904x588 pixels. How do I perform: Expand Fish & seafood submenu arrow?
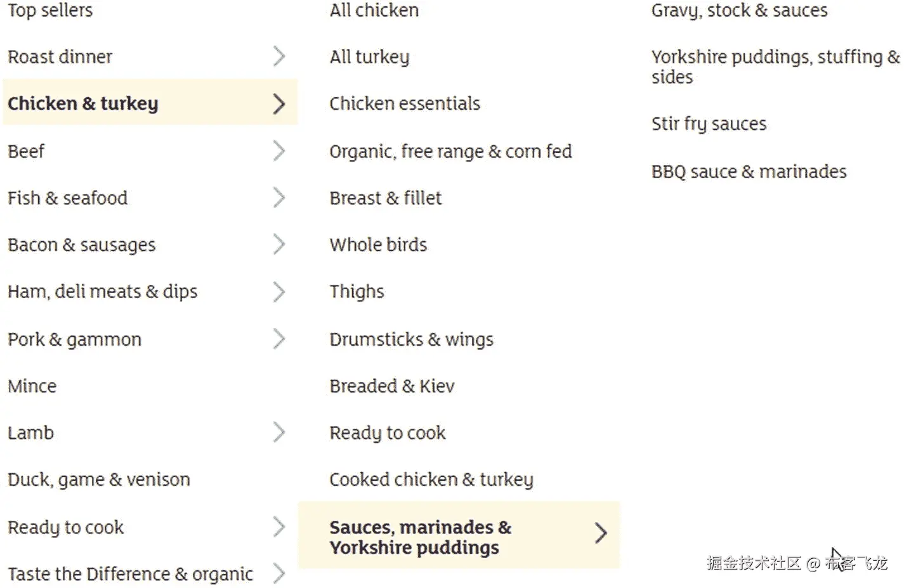click(x=278, y=198)
